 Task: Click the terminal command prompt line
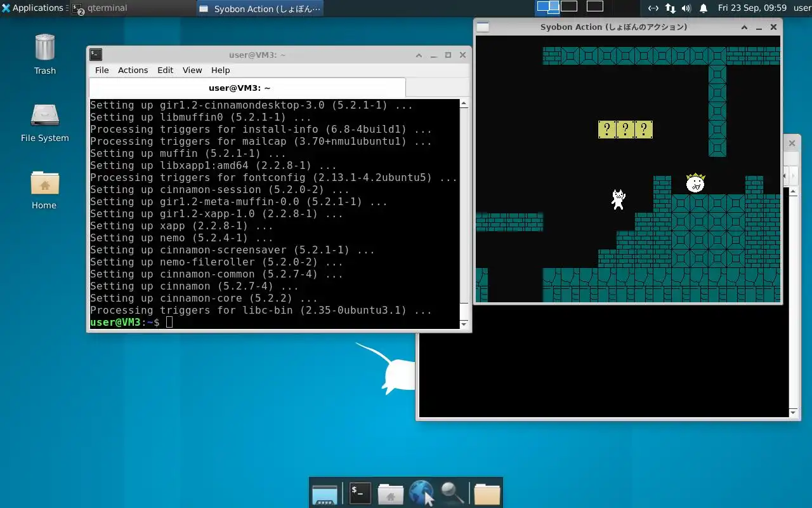(274, 323)
